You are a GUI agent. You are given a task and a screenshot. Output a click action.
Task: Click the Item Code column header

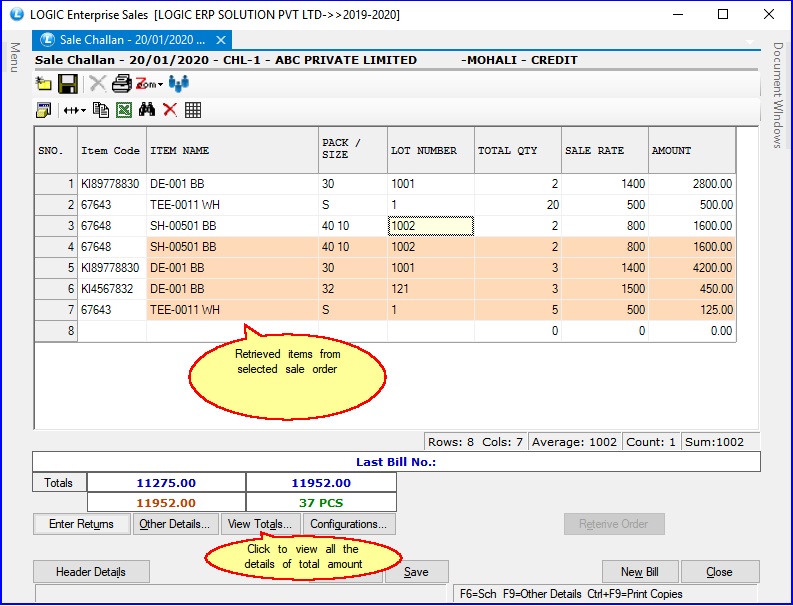(x=112, y=150)
